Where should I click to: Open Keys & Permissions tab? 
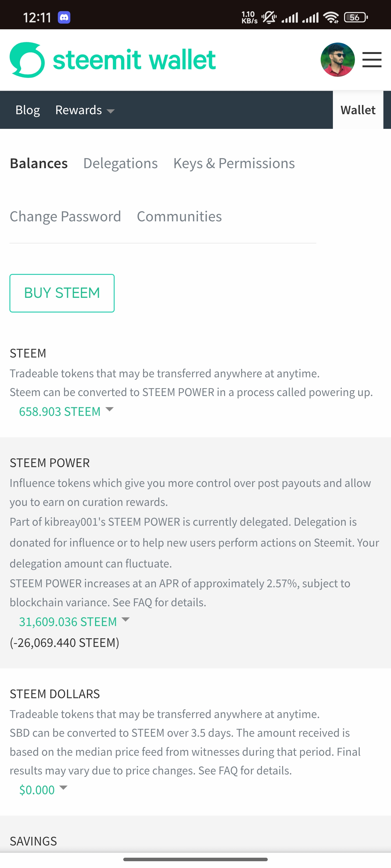pyautogui.click(x=234, y=163)
